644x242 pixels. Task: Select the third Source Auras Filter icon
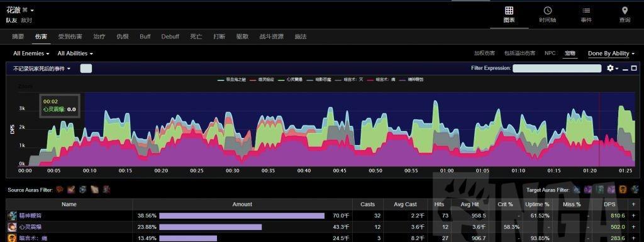(83, 190)
